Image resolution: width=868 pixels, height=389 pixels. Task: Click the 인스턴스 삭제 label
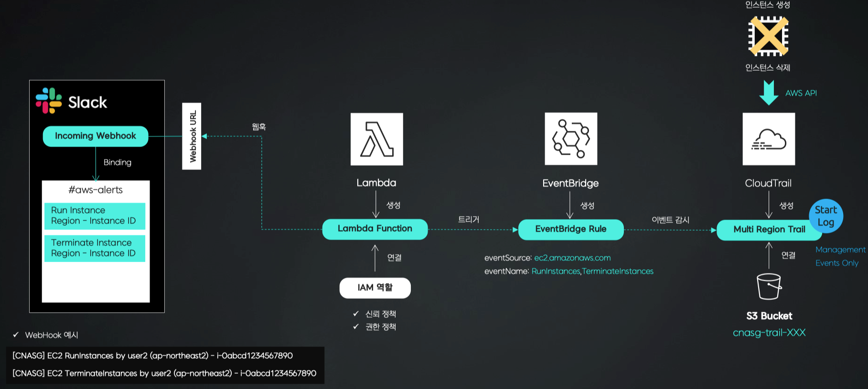coord(768,68)
